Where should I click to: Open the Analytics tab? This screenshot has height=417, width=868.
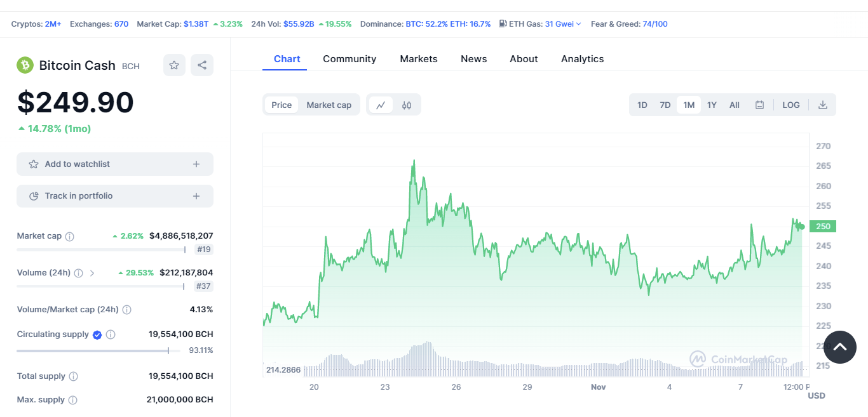point(583,59)
